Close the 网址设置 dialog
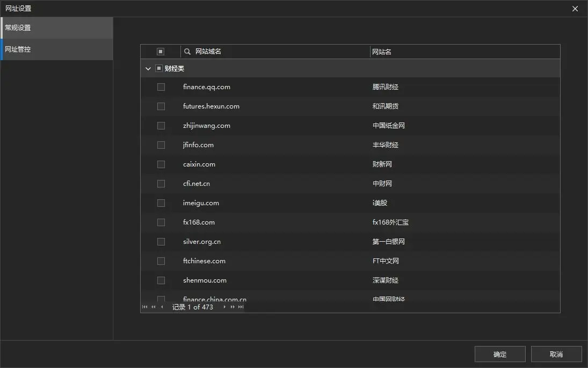Viewport: 588px width, 368px height. pos(575,9)
